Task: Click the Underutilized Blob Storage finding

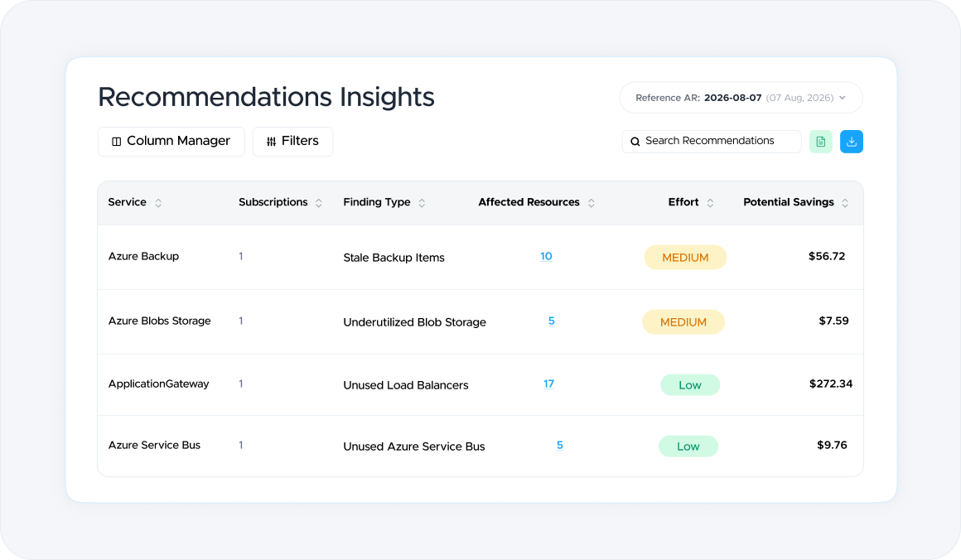Action: click(414, 321)
